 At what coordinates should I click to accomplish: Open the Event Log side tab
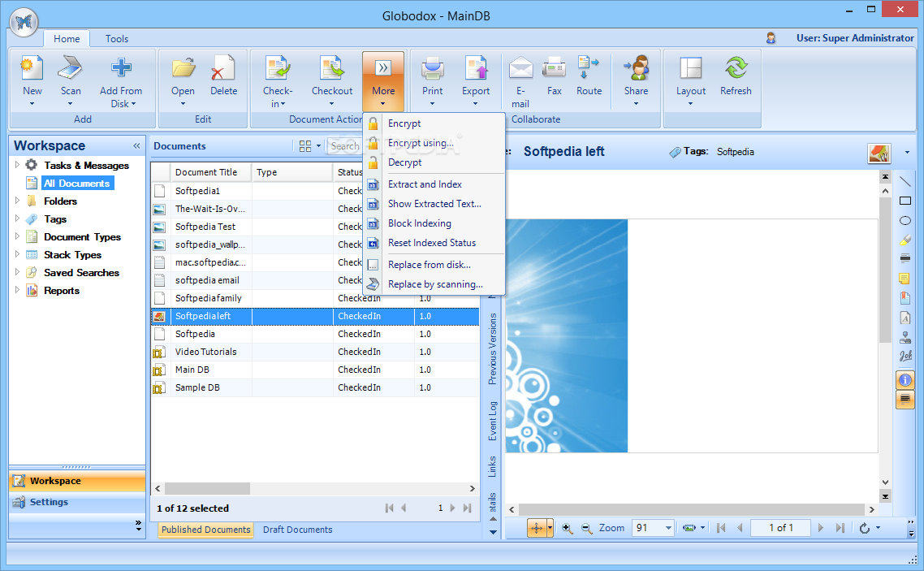(493, 421)
